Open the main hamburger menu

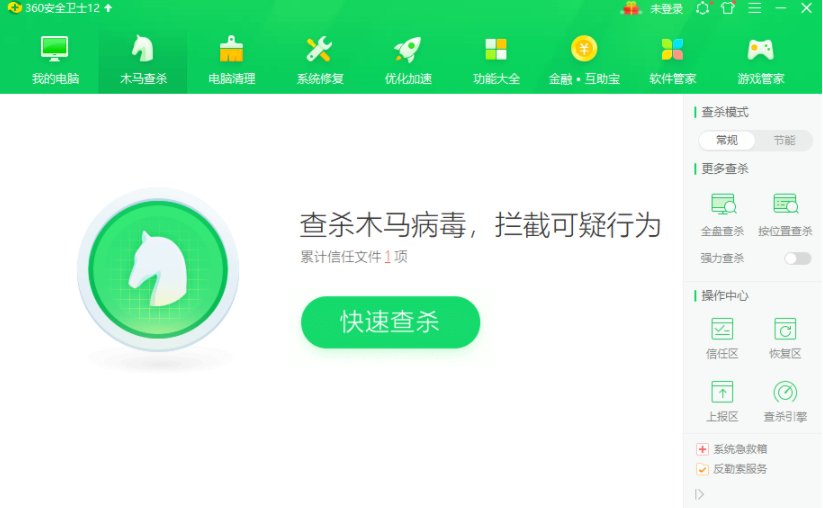[754, 8]
